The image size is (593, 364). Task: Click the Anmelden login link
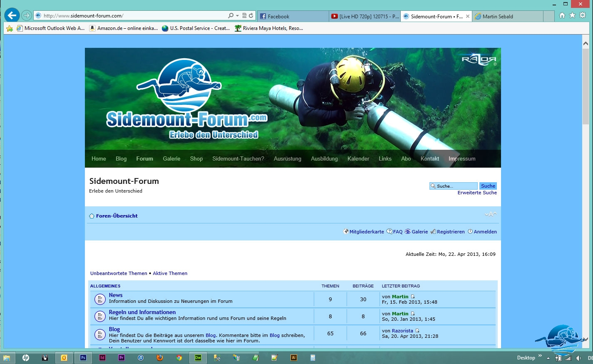[x=485, y=232]
